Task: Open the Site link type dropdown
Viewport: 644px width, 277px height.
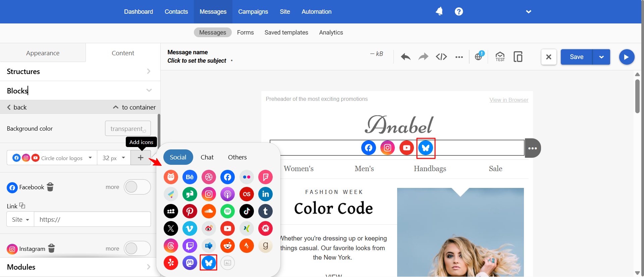Action: (x=20, y=219)
